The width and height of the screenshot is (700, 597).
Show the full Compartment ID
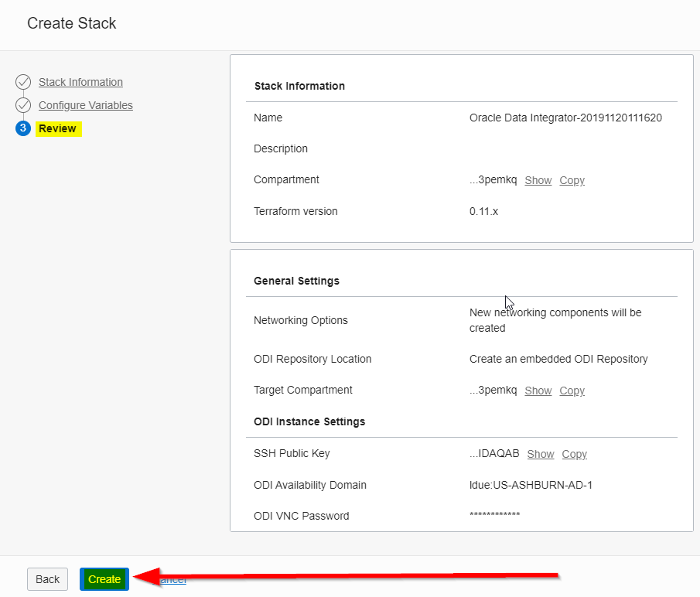pos(538,180)
